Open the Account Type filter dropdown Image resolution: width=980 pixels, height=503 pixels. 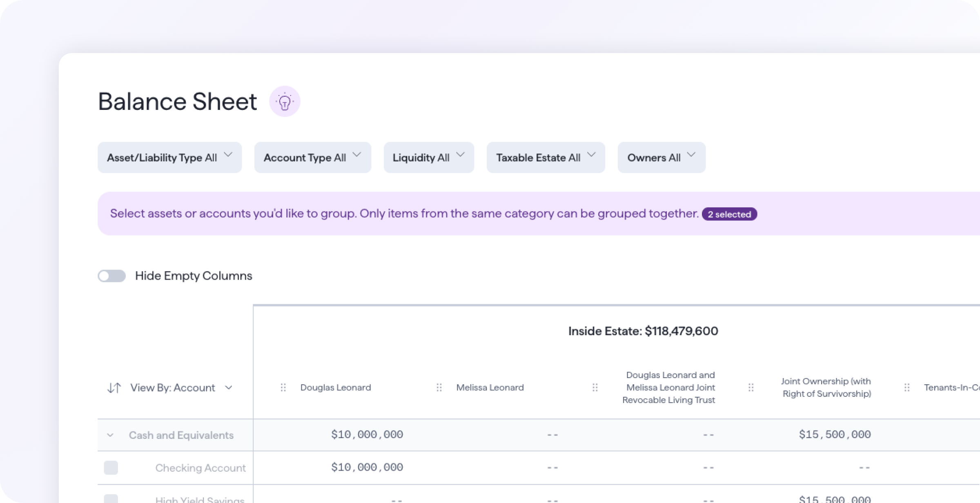coord(312,158)
